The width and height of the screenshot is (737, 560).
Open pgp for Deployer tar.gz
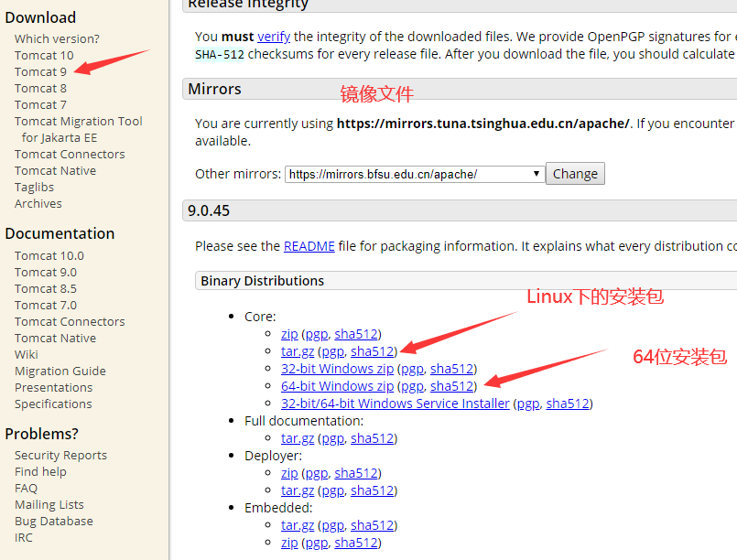pyautogui.click(x=333, y=490)
